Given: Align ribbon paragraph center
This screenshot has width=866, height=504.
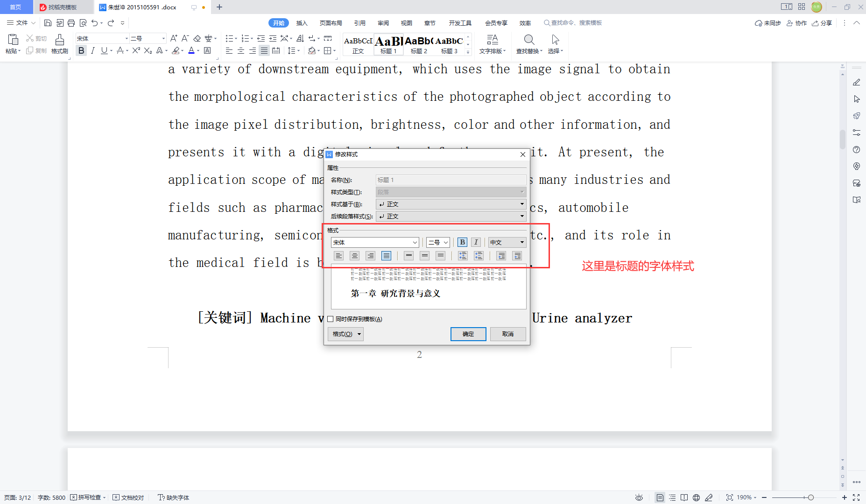Looking at the screenshot, I should pyautogui.click(x=241, y=50).
